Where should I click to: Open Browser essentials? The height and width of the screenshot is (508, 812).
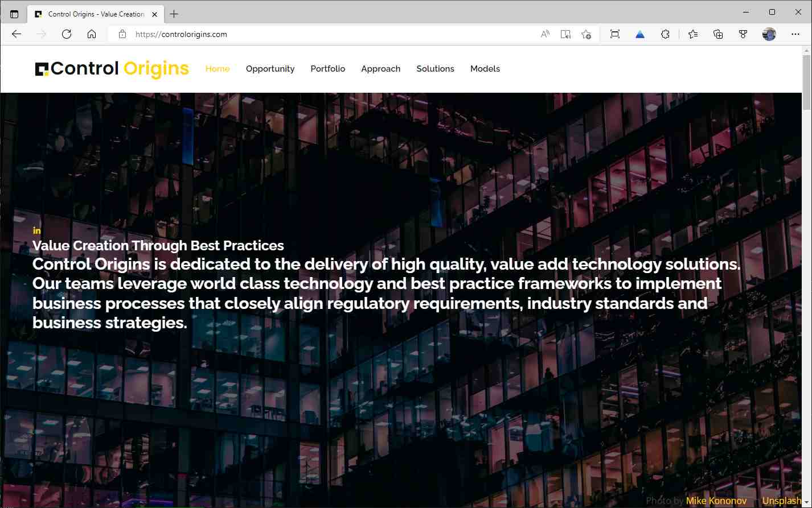click(743, 34)
